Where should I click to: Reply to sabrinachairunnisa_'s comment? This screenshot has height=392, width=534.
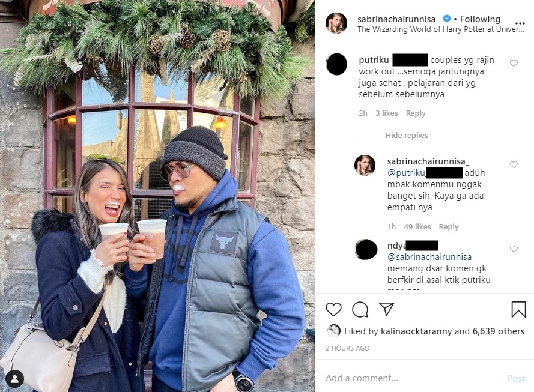coord(449,227)
